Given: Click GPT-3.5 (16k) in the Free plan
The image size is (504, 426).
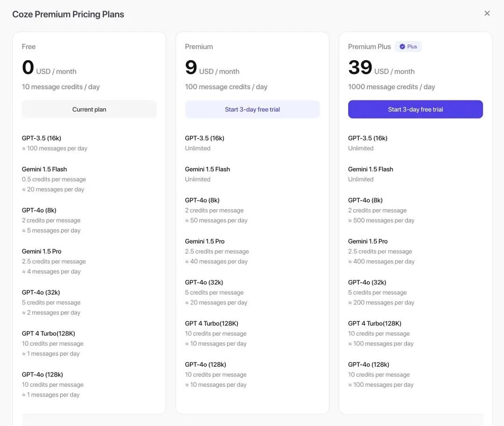Looking at the screenshot, I should tap(42, 138).
